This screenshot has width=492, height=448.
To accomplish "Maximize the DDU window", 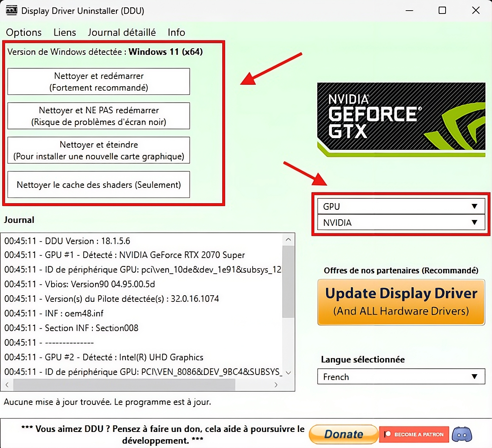I will 442,10.
